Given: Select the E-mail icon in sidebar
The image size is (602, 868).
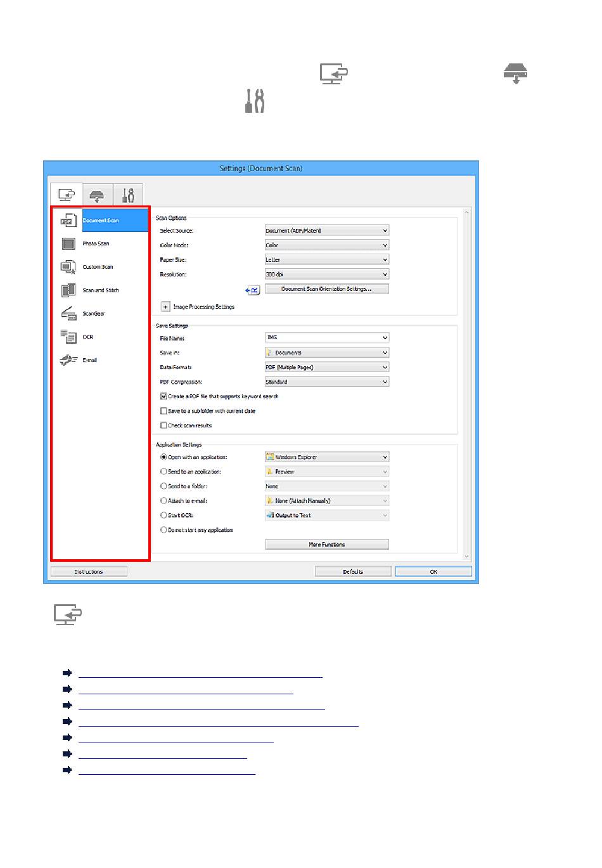Looking at the screenshot, I should tap(68, 360).
